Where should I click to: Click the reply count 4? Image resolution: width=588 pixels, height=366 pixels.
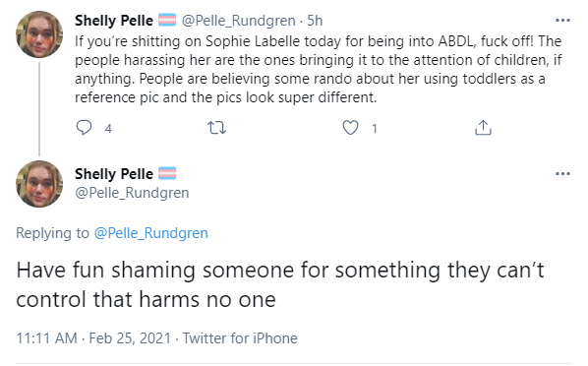click(108, 129)
